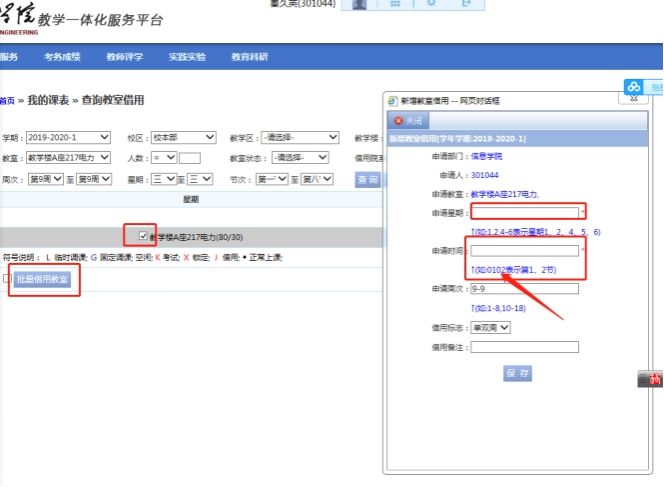Click the 查询 search button
Image resolution: width=664 pixels, height=487 pixels.
[x=368, y=179]
